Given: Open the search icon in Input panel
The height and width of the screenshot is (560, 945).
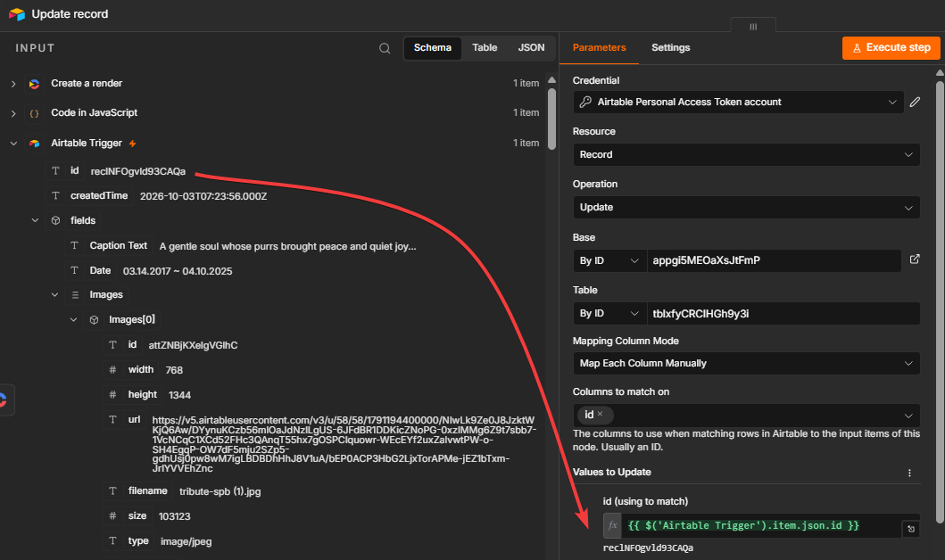Looking at the screenshot, I should pyautogui.click(x=385, y=48).
